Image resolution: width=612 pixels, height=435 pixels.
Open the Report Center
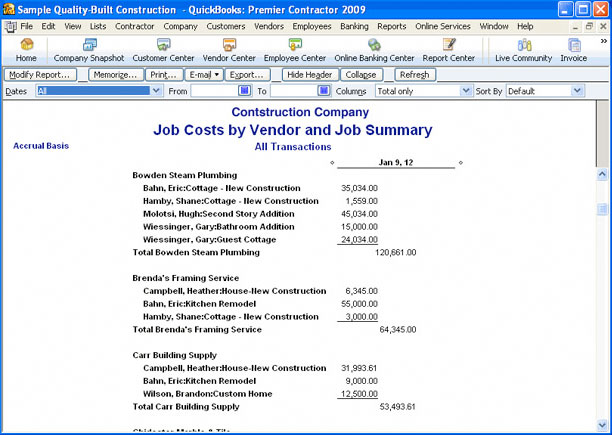point(448,50)
